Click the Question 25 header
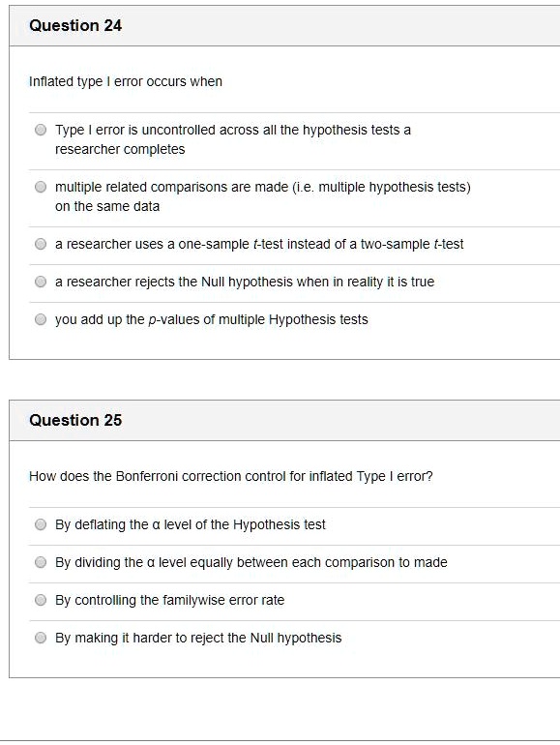 (x=75, y=420)
